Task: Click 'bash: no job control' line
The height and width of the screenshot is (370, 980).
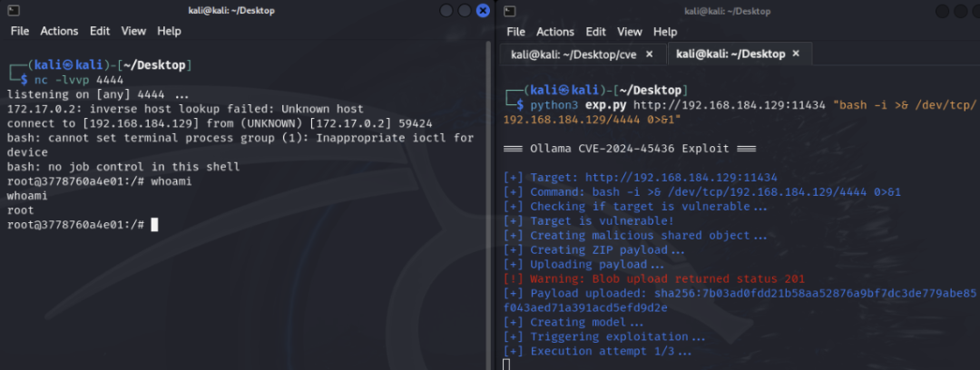Action: pos(123,167)
